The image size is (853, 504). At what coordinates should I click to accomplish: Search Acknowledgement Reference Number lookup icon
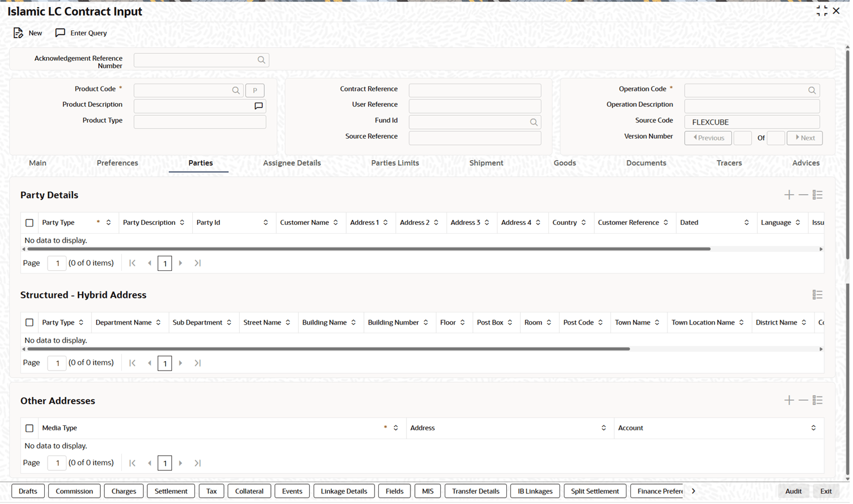261,60
